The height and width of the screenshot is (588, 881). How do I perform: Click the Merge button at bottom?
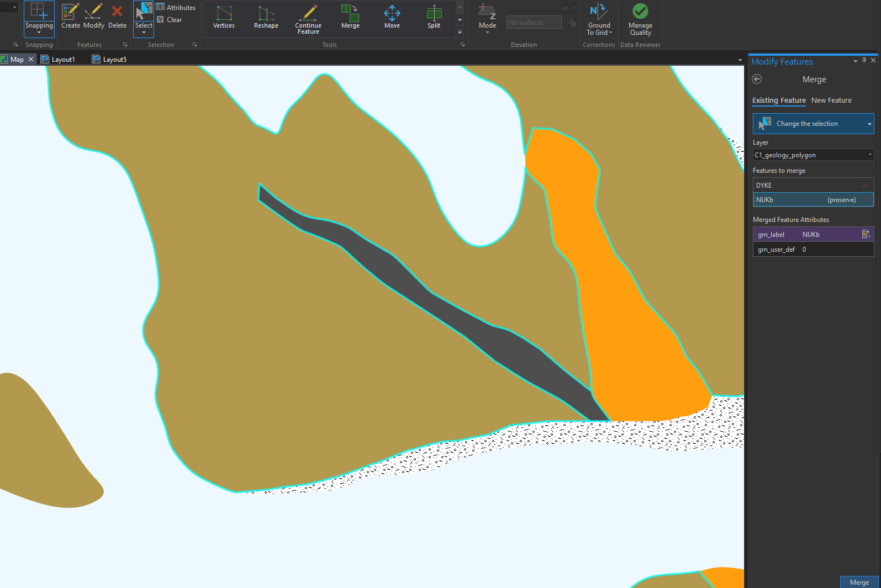(859, 582)
